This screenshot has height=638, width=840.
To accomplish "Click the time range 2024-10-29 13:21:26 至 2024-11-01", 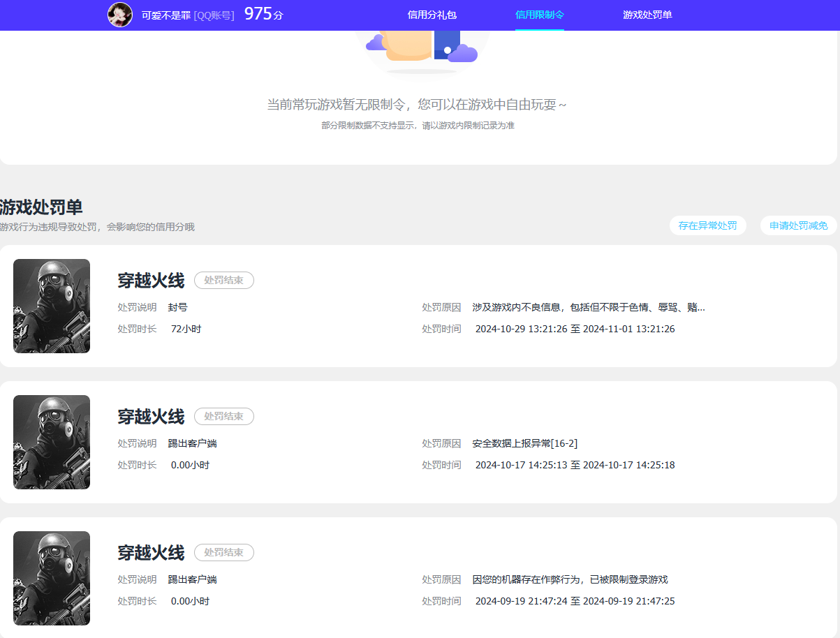I will tap(575, 329).
